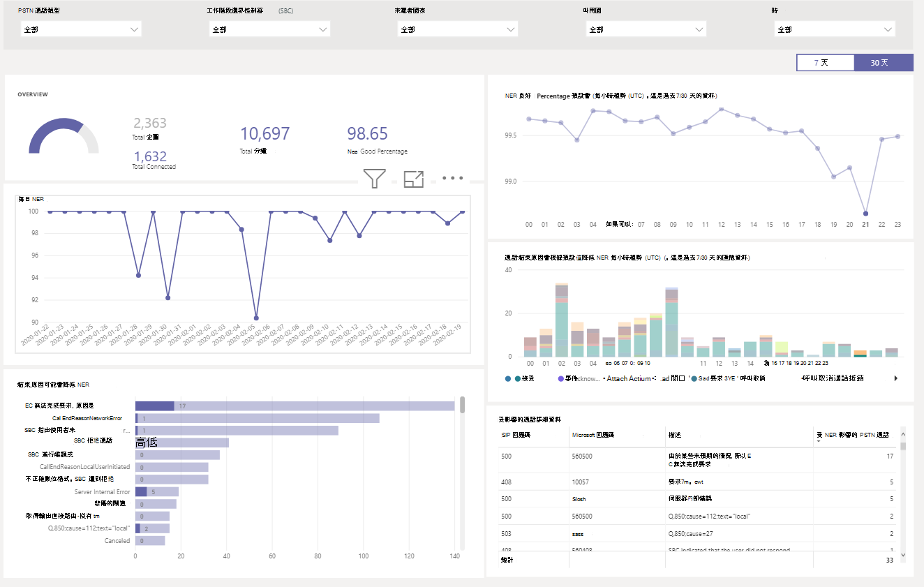924x587 pixels.
Task: Open the filter icon above daily NER chart
Action: 374,179
